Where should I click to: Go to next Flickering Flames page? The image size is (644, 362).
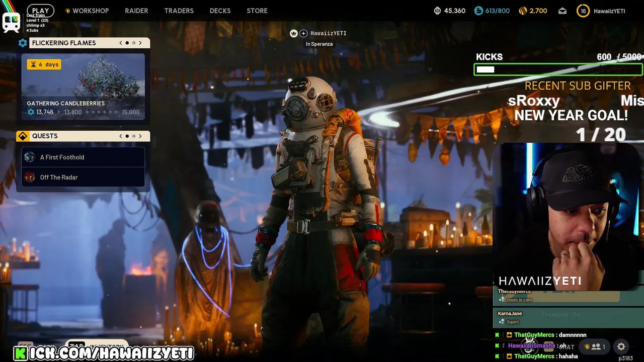point(140,43)
